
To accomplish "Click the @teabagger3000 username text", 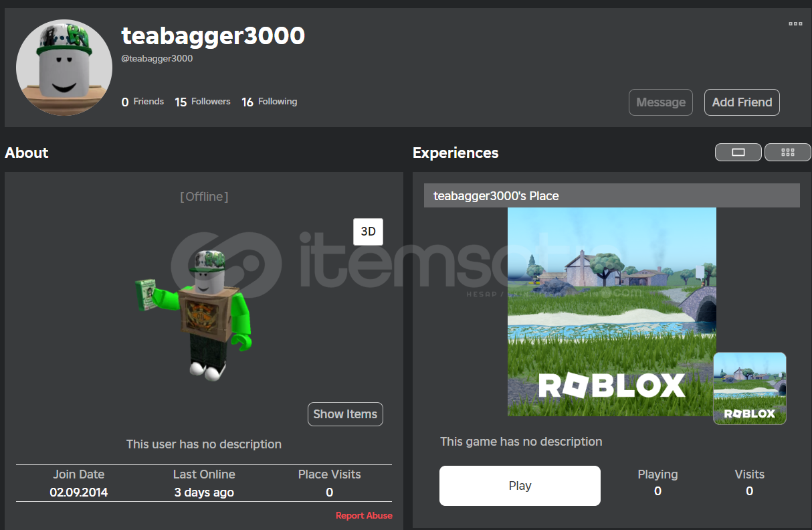I will tap(157, 59).
